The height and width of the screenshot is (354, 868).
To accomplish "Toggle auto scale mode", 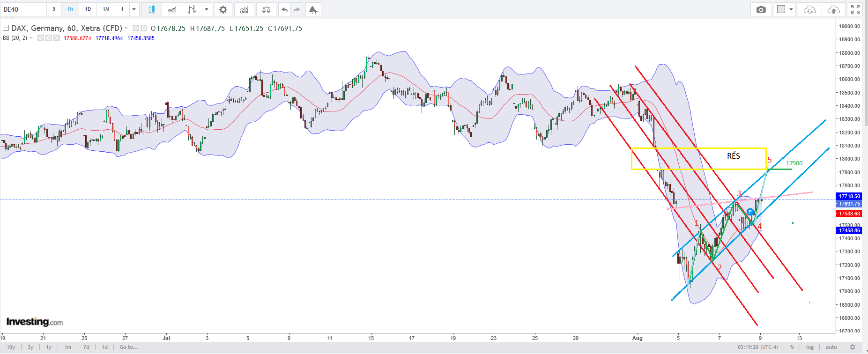I will click(x=831, y=347).
